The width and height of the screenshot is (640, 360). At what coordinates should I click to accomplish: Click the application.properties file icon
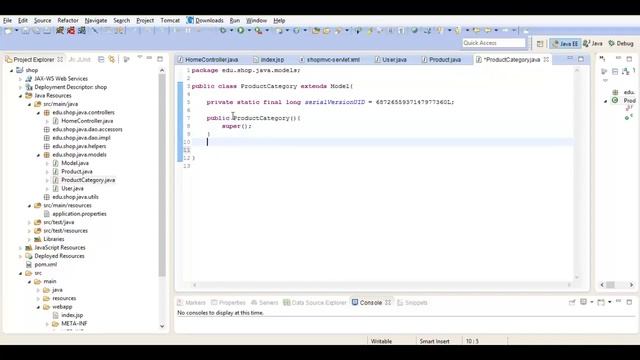click(x=47, y=214)
